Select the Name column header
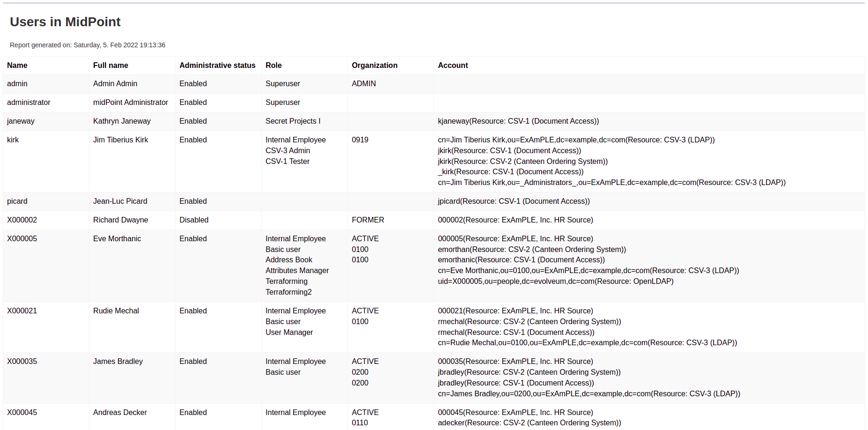868x430 pixels. (17, 66)
